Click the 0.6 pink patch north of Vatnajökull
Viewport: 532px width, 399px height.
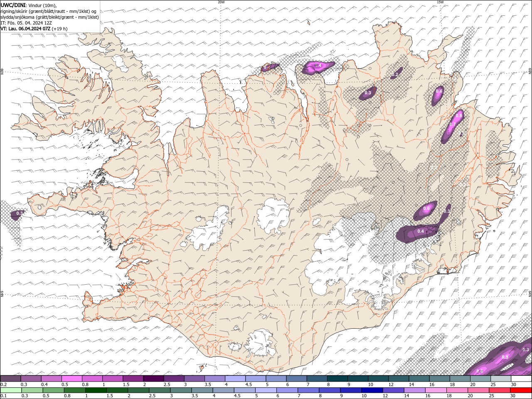tap(425, 210)
